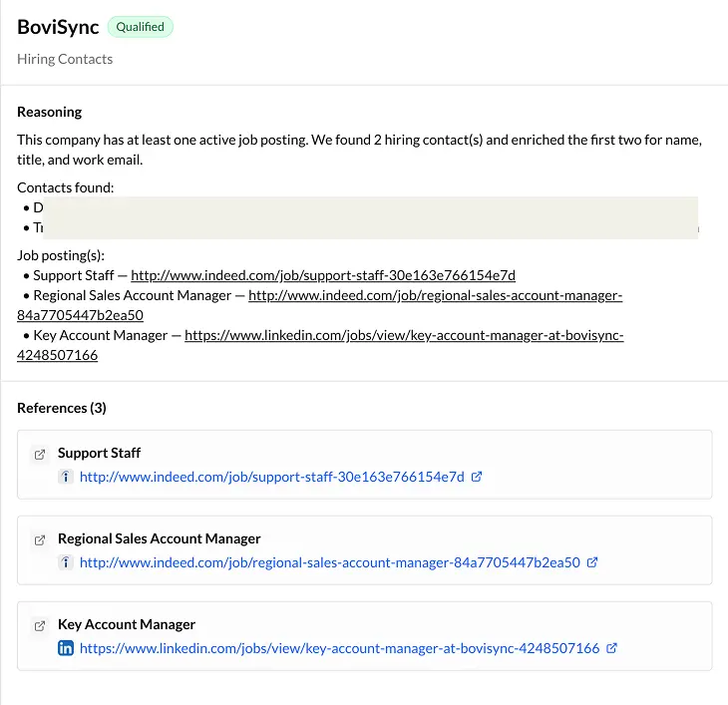Image resolution: width=728 pixels, height=705 pixels.
Task: Click the LinkedIn logo icon in Key Account Manager reference
Action: coord(66,648)
